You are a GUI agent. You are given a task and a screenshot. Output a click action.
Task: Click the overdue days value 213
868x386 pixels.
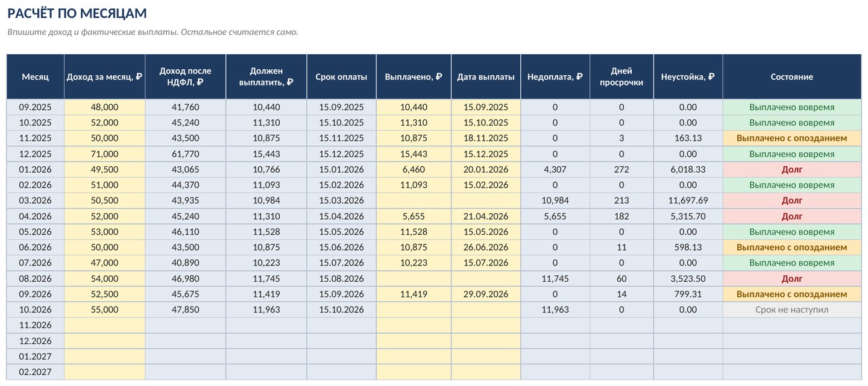(621, 201)
